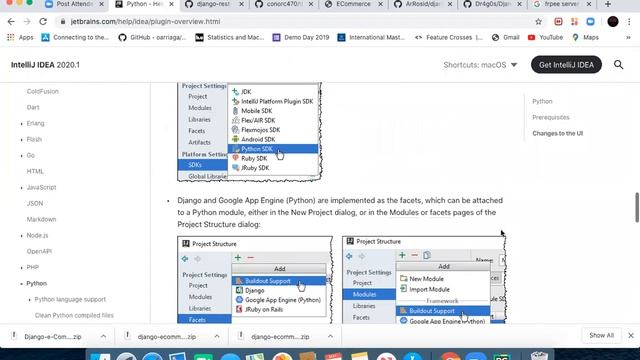Collapse Python section in sidebar
640x360 pixels.
click(22, 284)
